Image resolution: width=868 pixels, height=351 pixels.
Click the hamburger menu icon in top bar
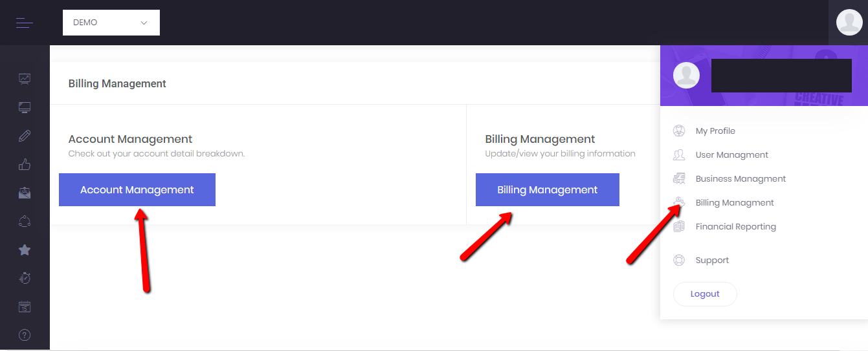point(25,23)
